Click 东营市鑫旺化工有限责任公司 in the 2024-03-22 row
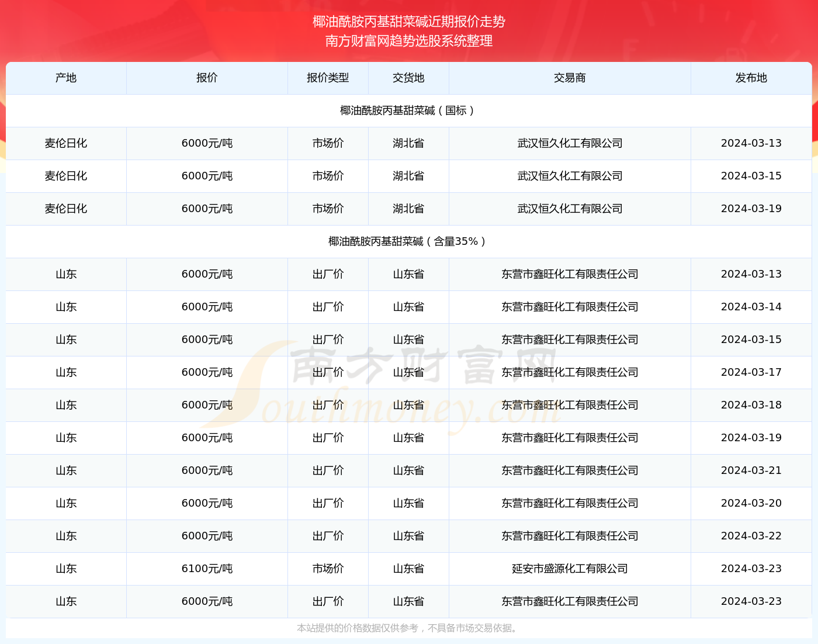The image size is (818, 644). 570,536
